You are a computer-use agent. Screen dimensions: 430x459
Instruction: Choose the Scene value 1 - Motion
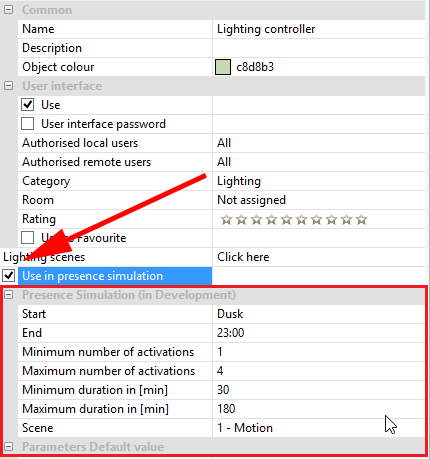(x=245, y=428)
